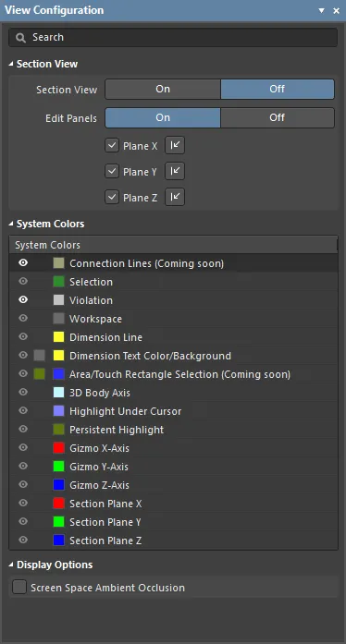Click the Search input field

coord(173,37)
